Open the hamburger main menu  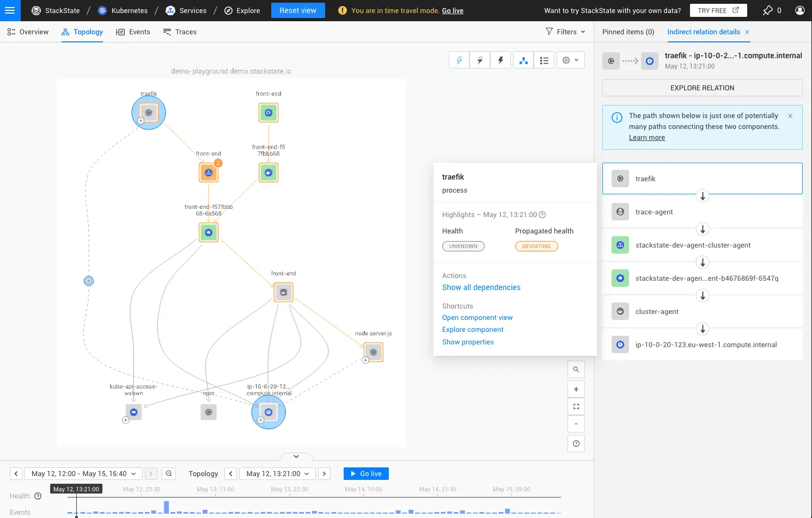[10, 10]
